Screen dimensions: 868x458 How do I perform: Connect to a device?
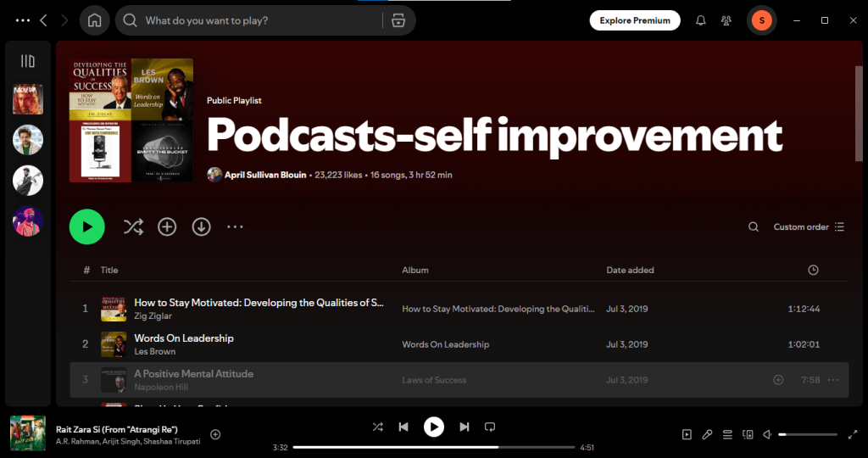(x=748, y=435)
